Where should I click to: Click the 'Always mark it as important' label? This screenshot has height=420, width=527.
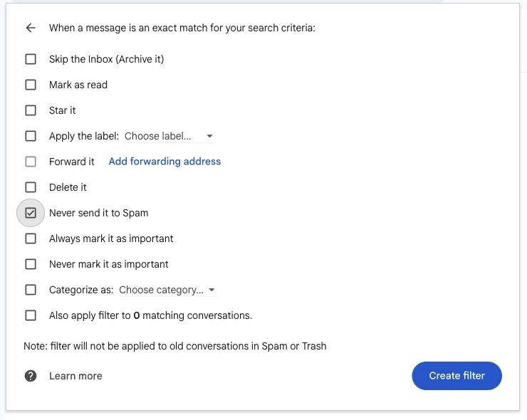click(111, 238)
